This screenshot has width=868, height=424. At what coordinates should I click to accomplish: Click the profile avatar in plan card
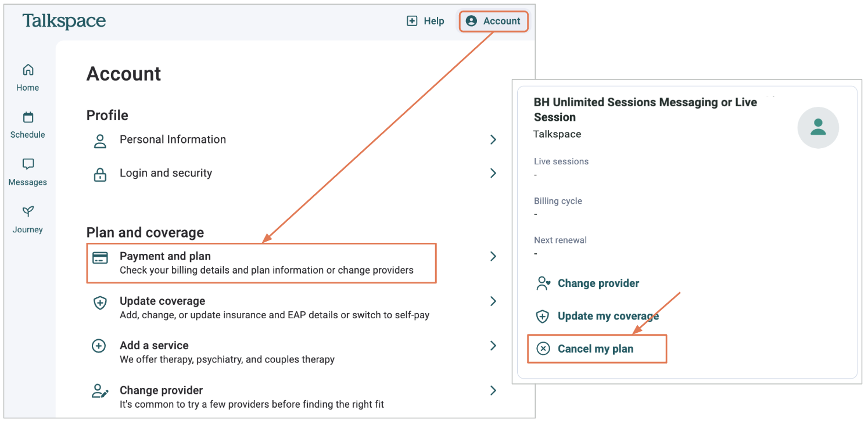click(x=818, y=127)
